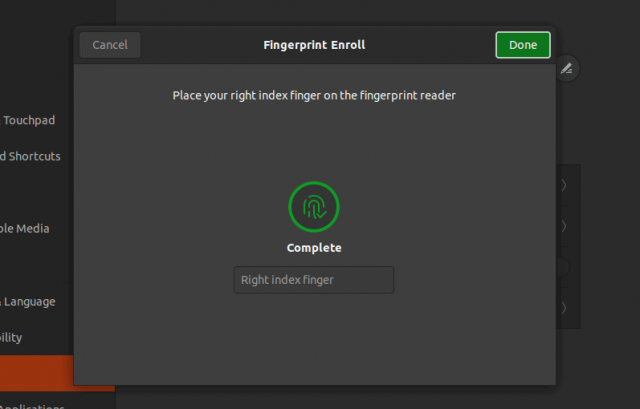Open Region & Language in sidebar
640x409 pixels.
click(x=28, y=302)
